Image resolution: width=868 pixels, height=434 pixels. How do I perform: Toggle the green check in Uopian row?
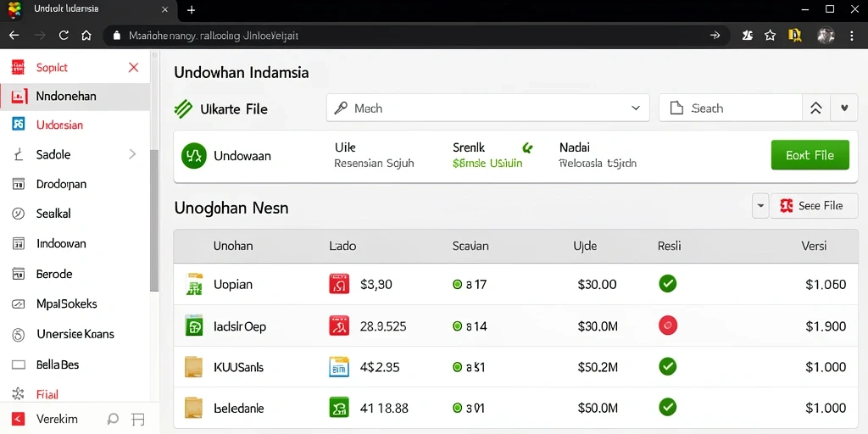[x=668, y=284]
